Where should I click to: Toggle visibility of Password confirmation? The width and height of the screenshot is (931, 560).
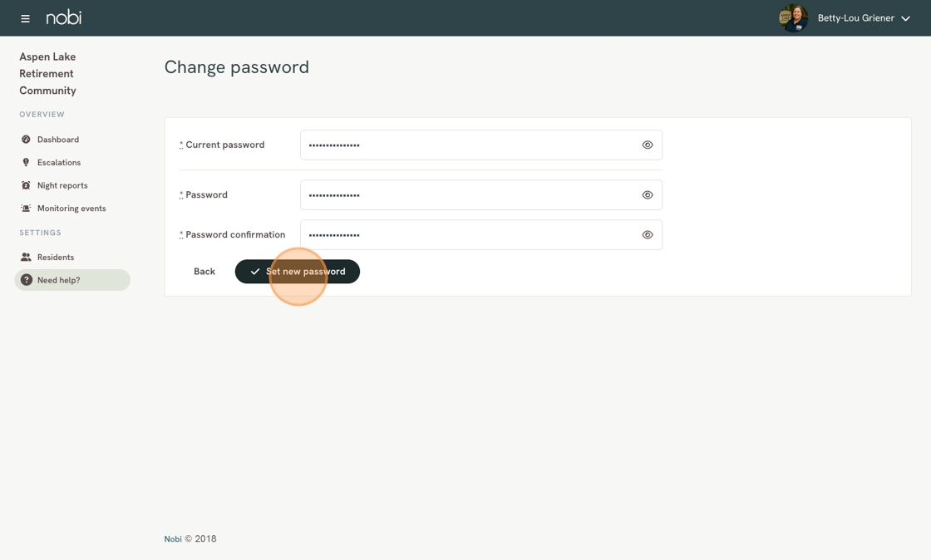click(648, 235)
